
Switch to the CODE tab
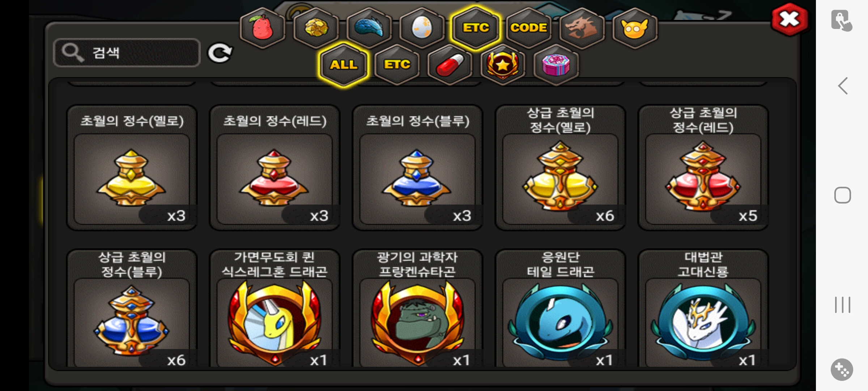(528, 28)
